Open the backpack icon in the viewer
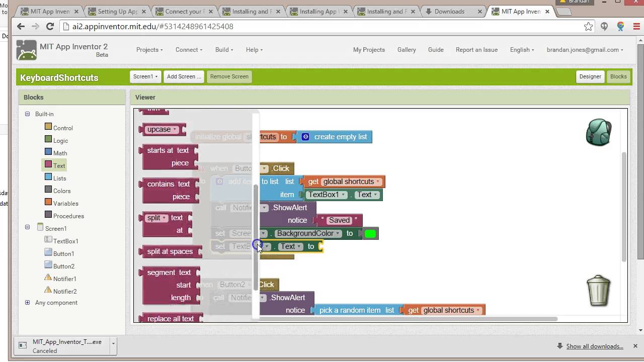The image size is (644, 362). point(599,132)
